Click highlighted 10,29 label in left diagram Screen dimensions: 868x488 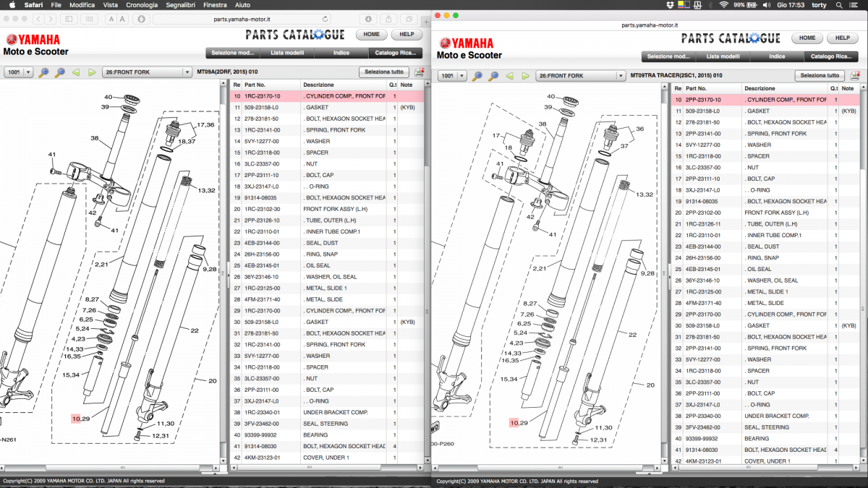click(x=80, y=419)
